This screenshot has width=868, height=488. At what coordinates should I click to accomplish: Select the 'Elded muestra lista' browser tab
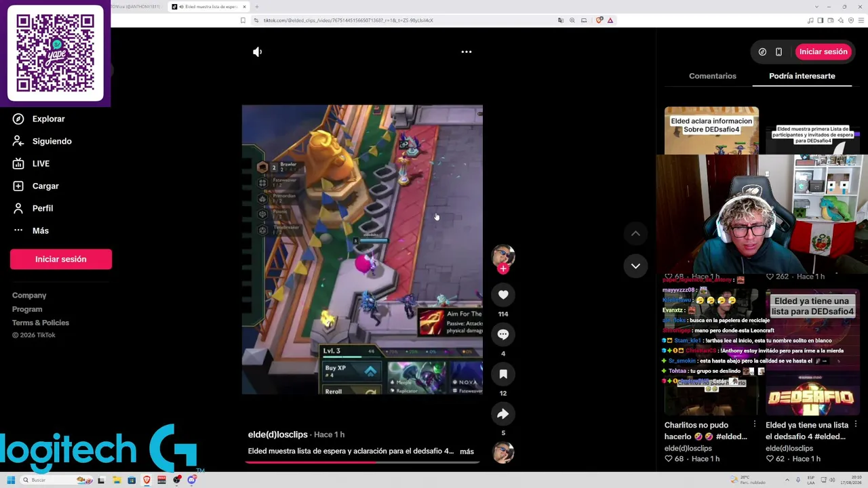pyautogui.click(x=208, y=7)
